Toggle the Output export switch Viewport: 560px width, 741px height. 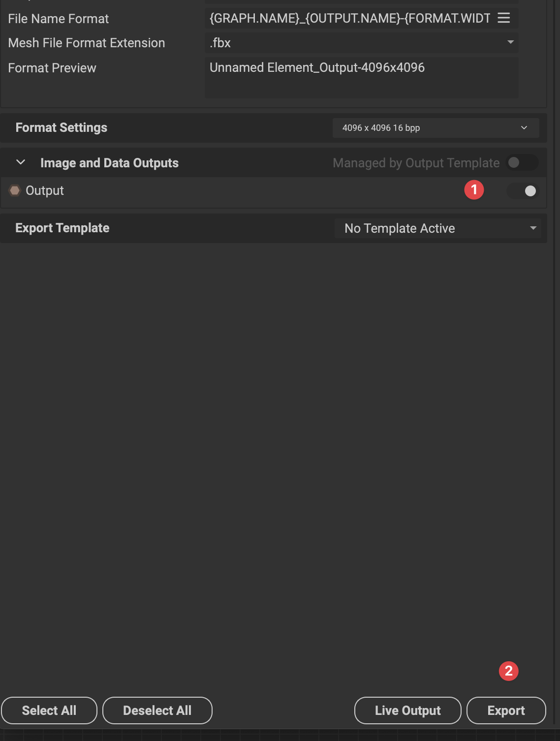523,191
